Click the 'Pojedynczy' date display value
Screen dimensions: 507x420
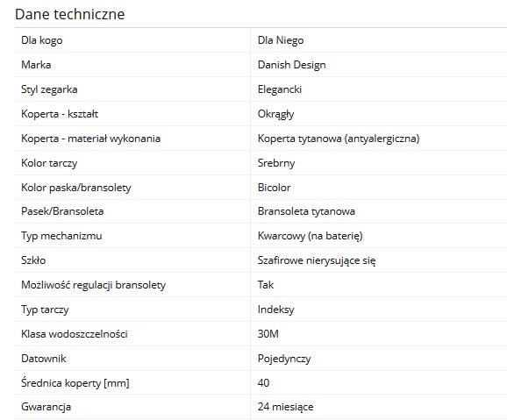284,359
